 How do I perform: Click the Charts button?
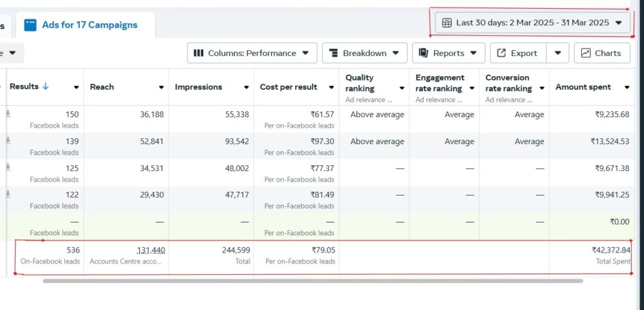click(602, 53)
